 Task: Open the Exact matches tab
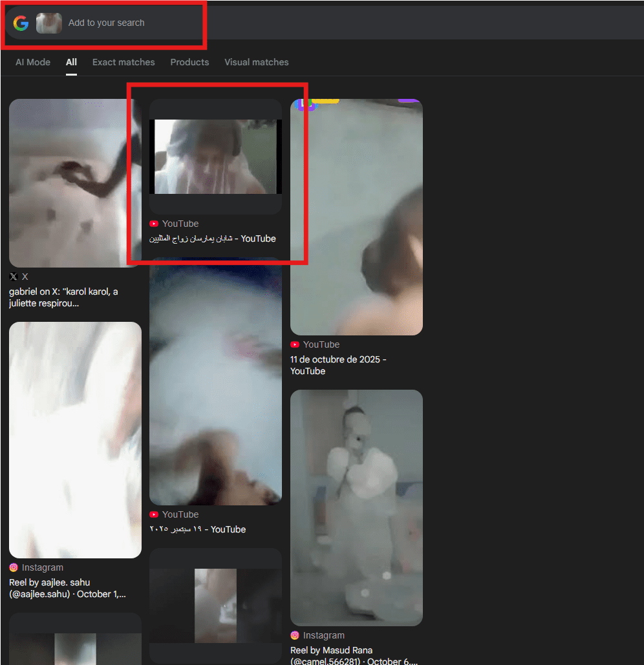(x=123, y=62)
